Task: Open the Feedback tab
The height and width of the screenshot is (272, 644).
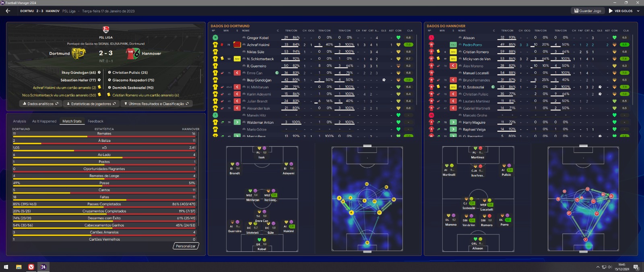Action: [x=95, y=121]
